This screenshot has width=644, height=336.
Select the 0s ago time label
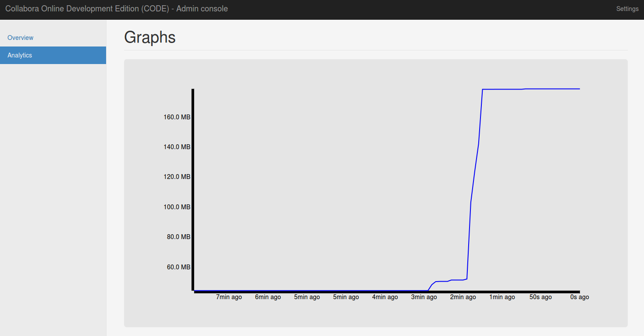580,297
